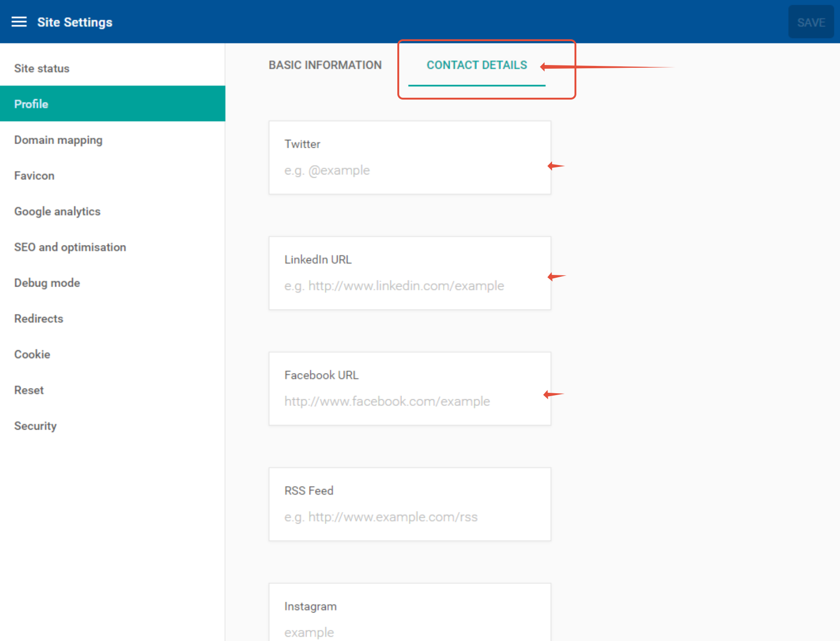Open the hamburger navigation menu
840x641 pixels.
point(19,22)
